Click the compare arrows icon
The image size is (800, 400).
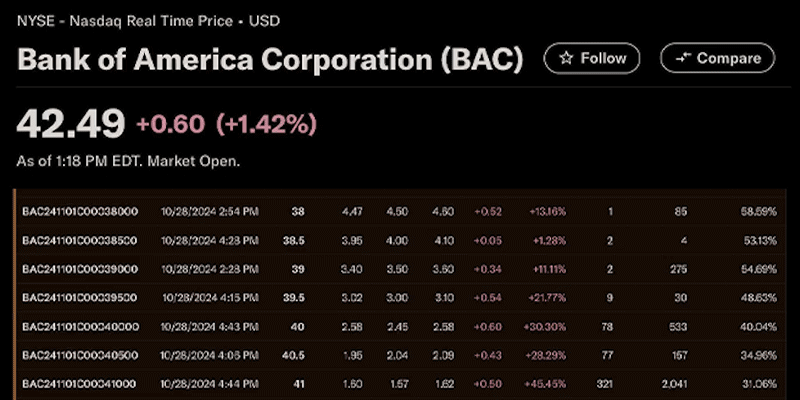683,58
